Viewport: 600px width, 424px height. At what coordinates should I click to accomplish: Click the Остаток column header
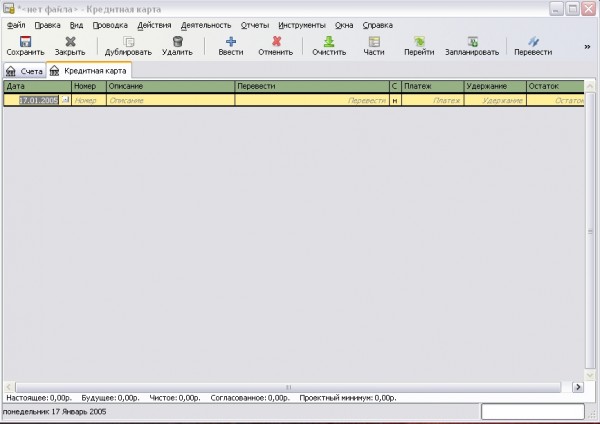[555, 86]
